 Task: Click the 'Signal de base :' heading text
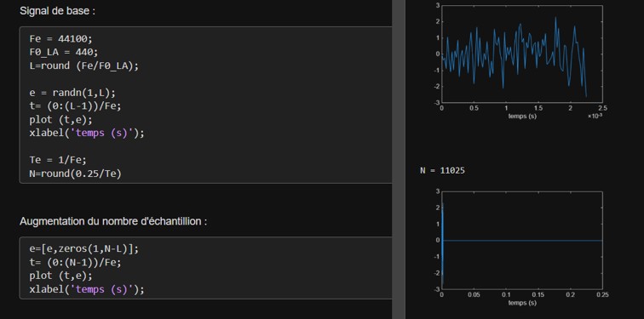click(58, 11)
